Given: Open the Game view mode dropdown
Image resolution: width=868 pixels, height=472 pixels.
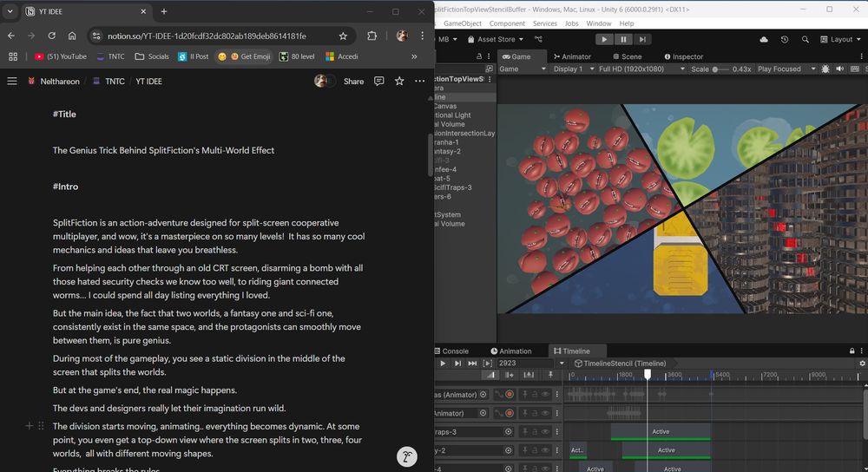Looking at the screenshot, I should (x=522, y=69).
